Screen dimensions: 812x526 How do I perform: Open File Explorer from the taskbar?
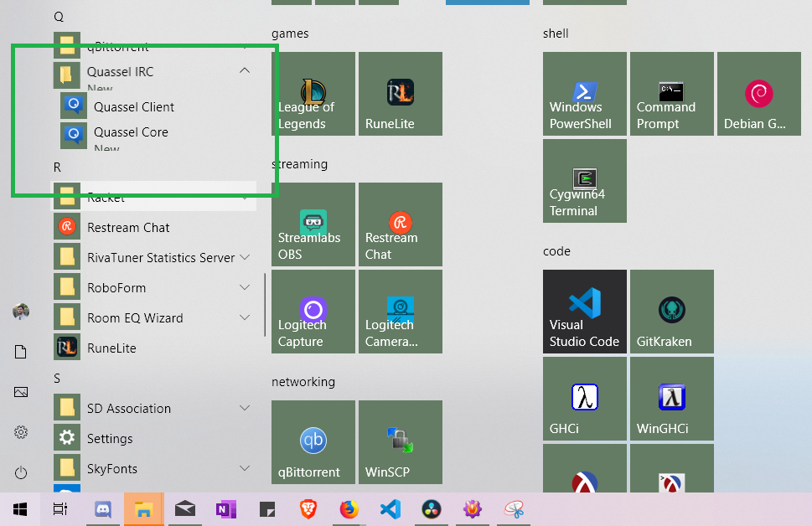pos(143,509)
